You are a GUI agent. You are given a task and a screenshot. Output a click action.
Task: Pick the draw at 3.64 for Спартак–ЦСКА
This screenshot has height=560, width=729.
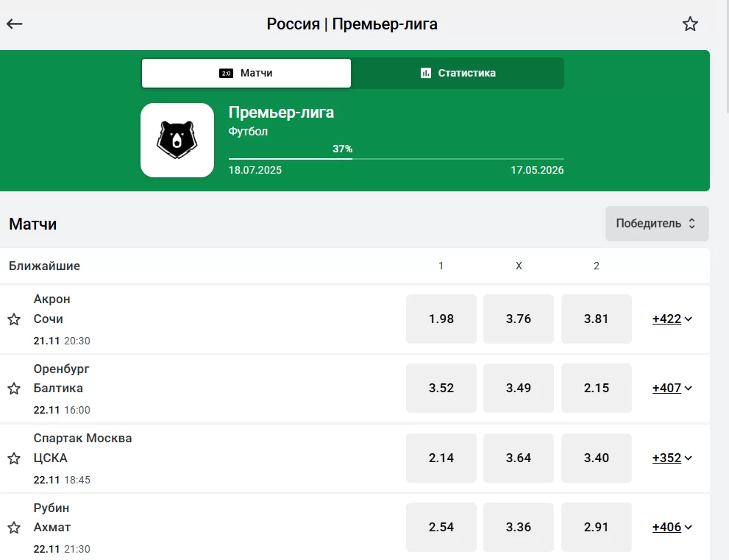pyautogui.click(x=519, y=458)
